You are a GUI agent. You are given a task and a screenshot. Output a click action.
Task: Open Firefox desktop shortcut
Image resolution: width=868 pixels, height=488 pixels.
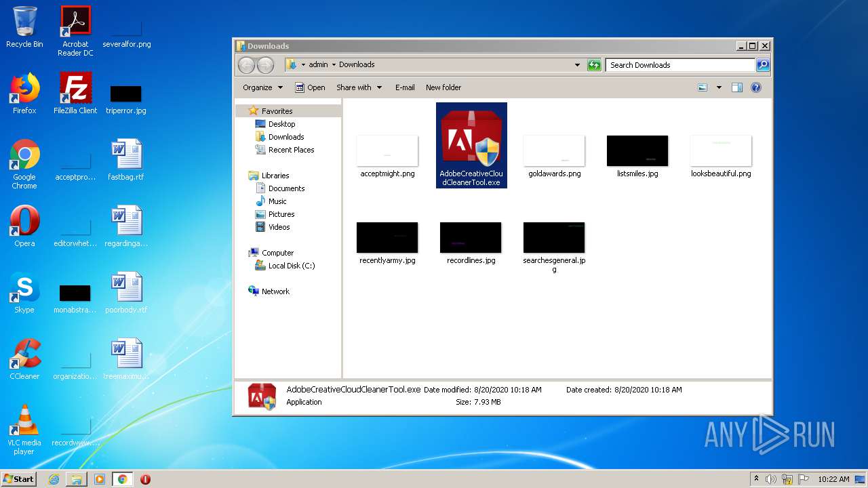point(24,94)
